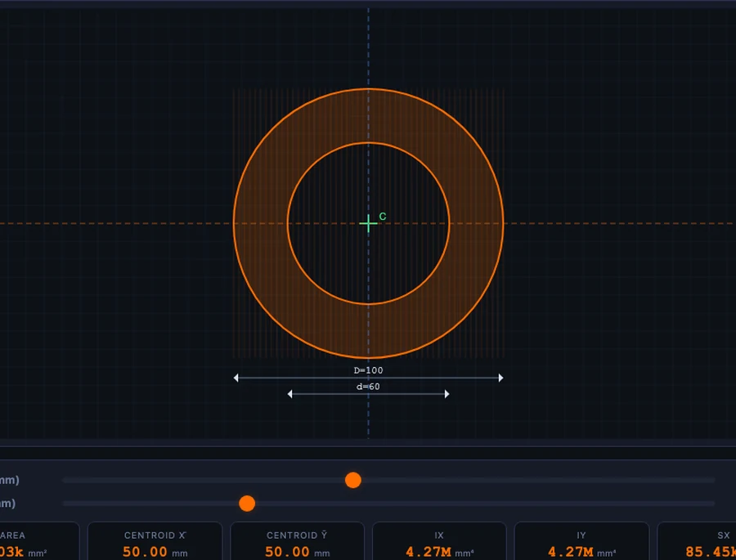The width and height of the screenshot is (736, 560).
Task: Select the d=60 dimension label
Action: click(369, 387)
